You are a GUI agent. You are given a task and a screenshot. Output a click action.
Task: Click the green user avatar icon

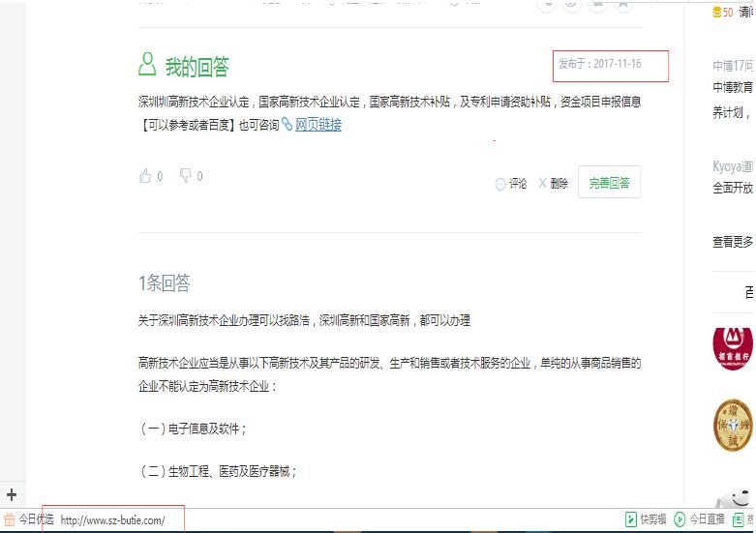click(147, 65)
